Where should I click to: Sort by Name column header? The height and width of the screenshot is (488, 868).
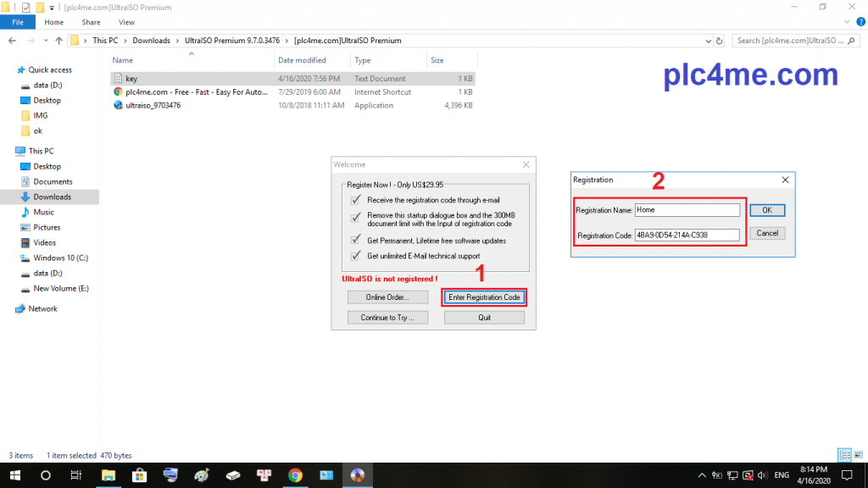(191, 60)
